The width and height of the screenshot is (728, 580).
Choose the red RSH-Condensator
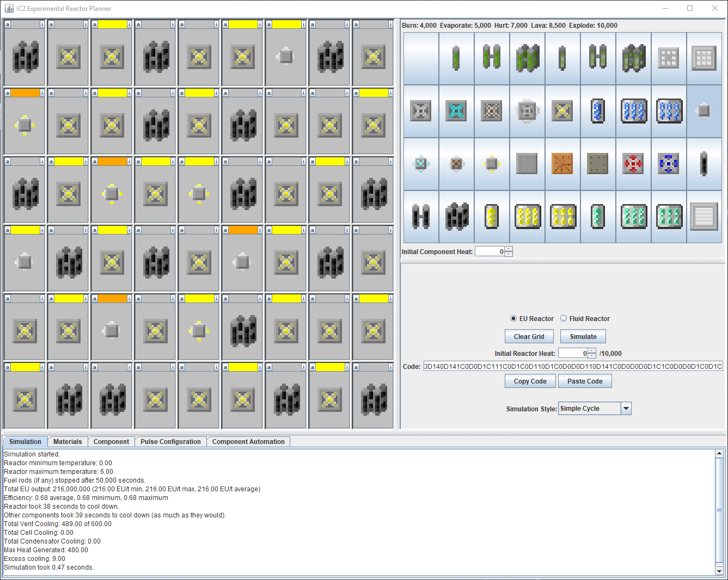coord(633,164)
